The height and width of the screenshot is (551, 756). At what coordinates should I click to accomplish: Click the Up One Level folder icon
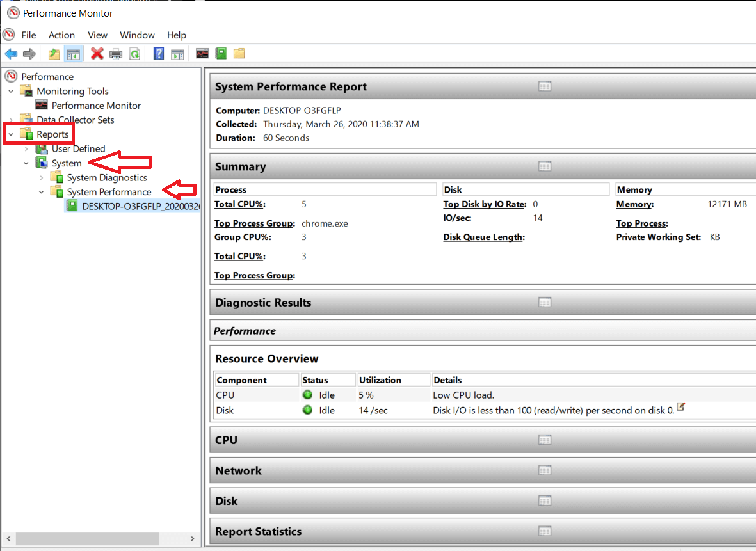[x=54, y=54]
